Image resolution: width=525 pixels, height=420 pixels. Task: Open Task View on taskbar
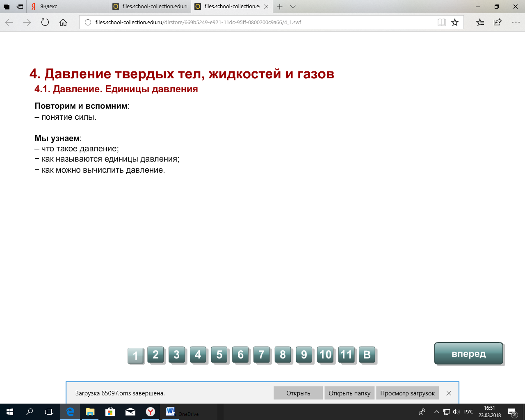pos(49,412)
